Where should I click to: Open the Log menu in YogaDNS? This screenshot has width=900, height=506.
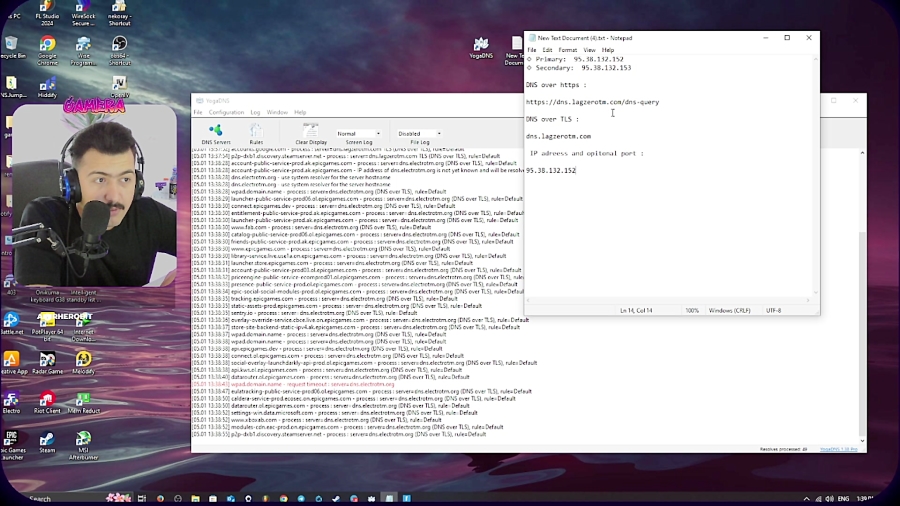255,112
